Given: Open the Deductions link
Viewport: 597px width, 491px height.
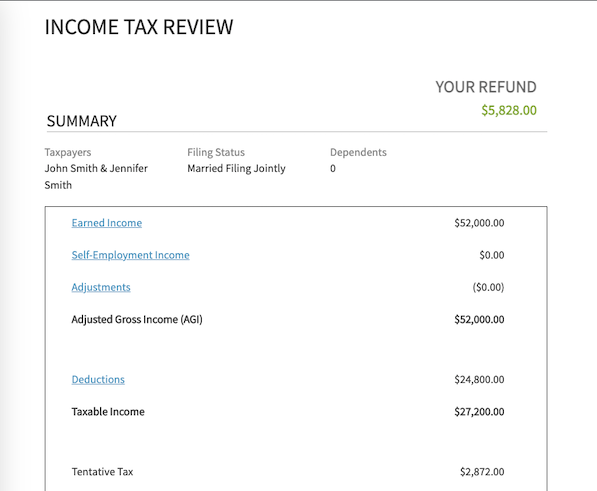Looking at the screenshot, I should pos(98,379).
